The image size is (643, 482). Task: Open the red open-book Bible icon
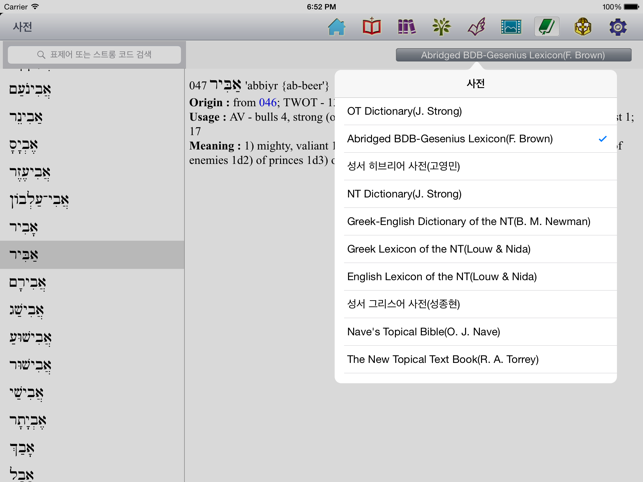(372, 27)
